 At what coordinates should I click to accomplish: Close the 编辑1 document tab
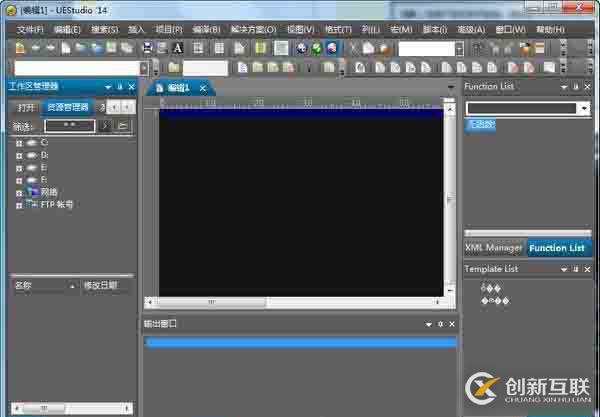203,89
